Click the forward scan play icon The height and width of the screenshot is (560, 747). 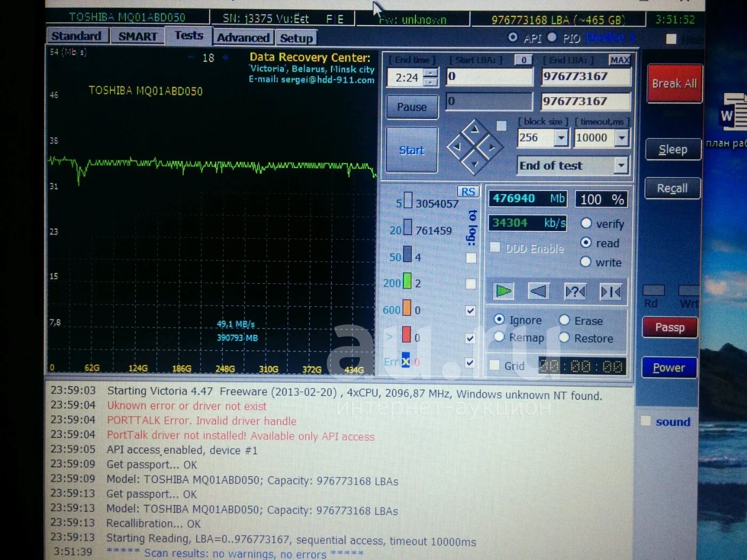coord(504,291)
